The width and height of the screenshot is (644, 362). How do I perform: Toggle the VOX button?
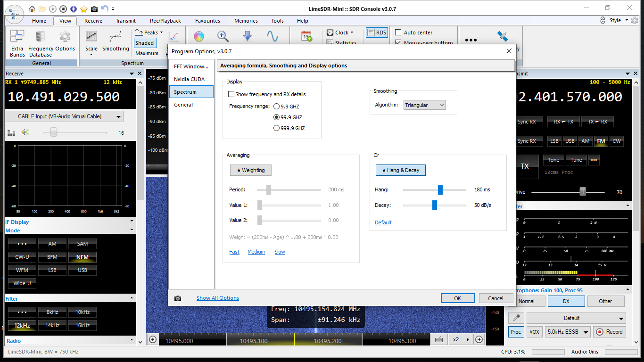point(534,332)
